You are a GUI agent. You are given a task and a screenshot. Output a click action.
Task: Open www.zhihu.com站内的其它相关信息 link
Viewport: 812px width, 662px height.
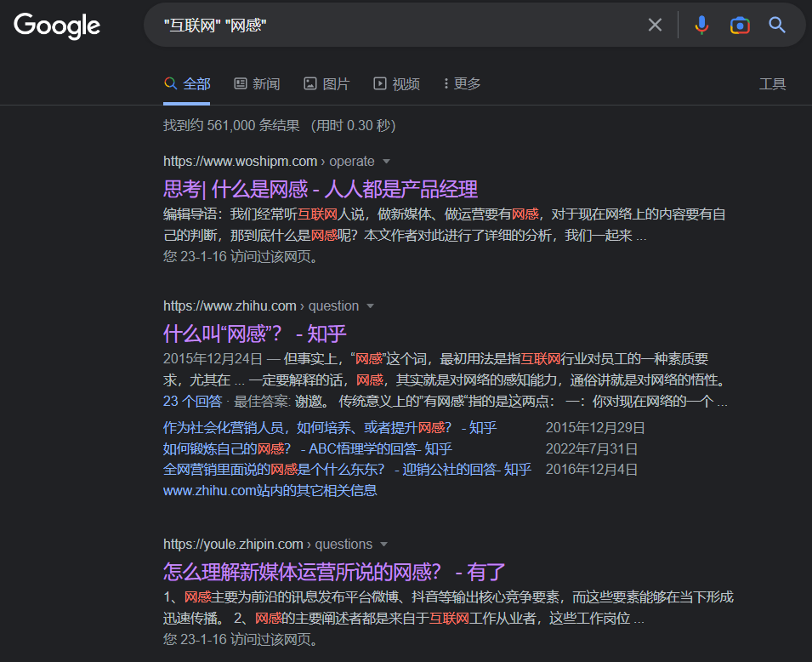click(270, 490)
